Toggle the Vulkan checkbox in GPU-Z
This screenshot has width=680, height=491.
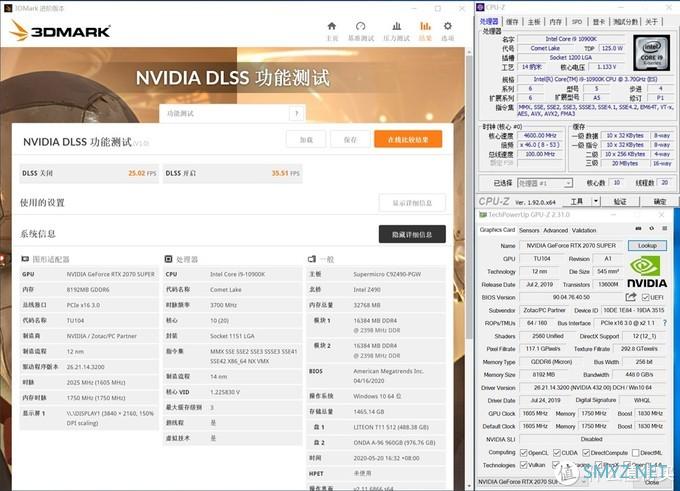523,465
